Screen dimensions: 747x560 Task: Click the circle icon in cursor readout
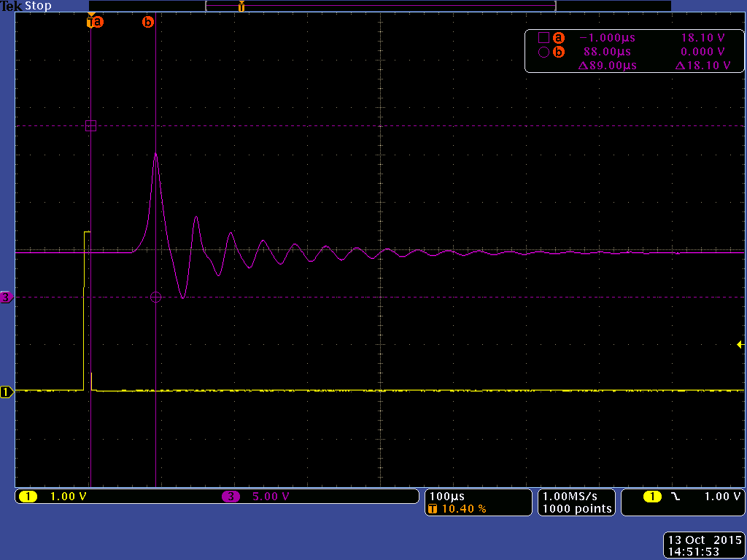click(x=543, y=52)
